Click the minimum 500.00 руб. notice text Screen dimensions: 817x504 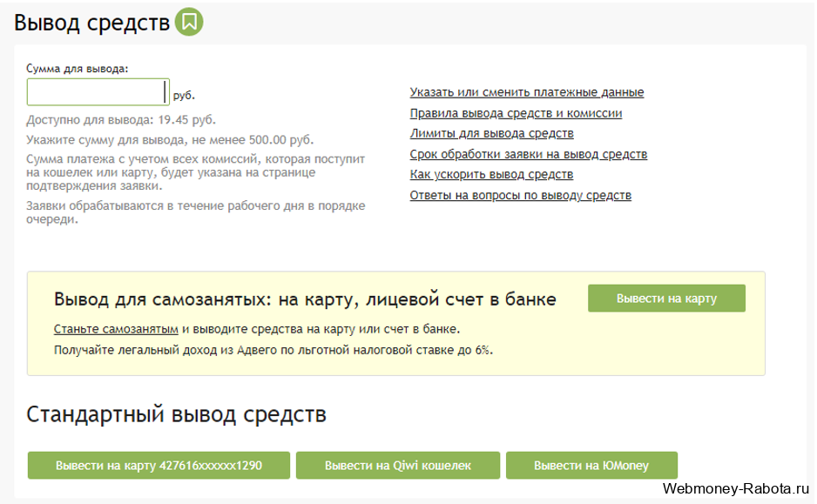coord(170,139)
